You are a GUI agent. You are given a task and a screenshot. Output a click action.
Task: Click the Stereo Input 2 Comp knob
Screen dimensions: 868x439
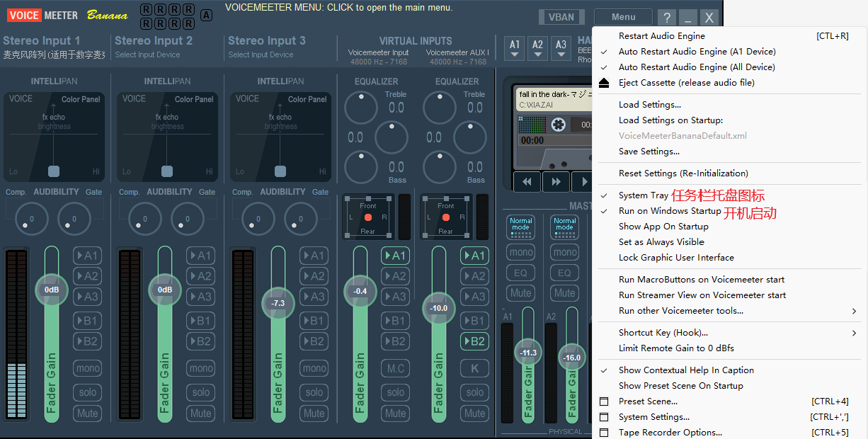[145, 219]
